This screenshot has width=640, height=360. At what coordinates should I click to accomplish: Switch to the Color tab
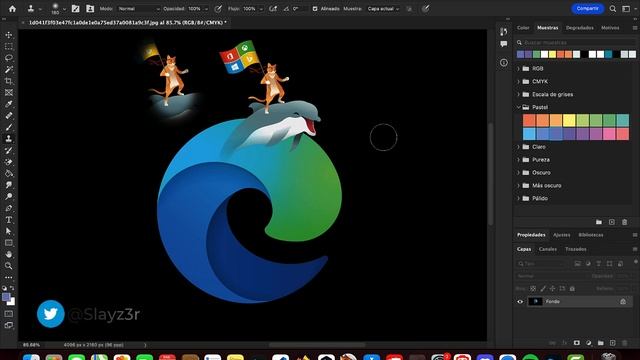coord(523,28)
